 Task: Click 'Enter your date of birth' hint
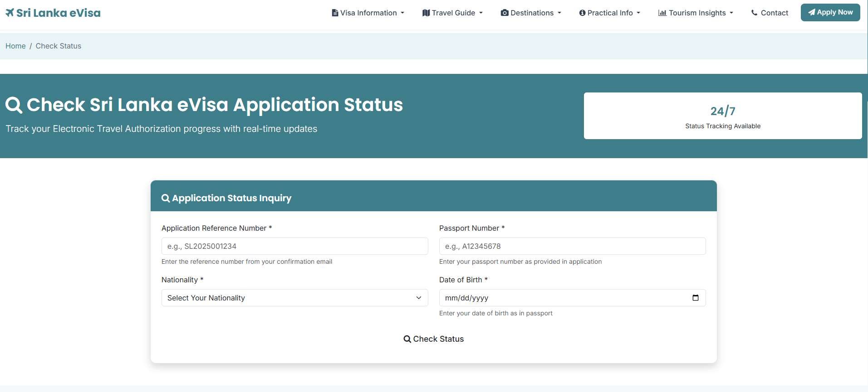pos(496,313)
